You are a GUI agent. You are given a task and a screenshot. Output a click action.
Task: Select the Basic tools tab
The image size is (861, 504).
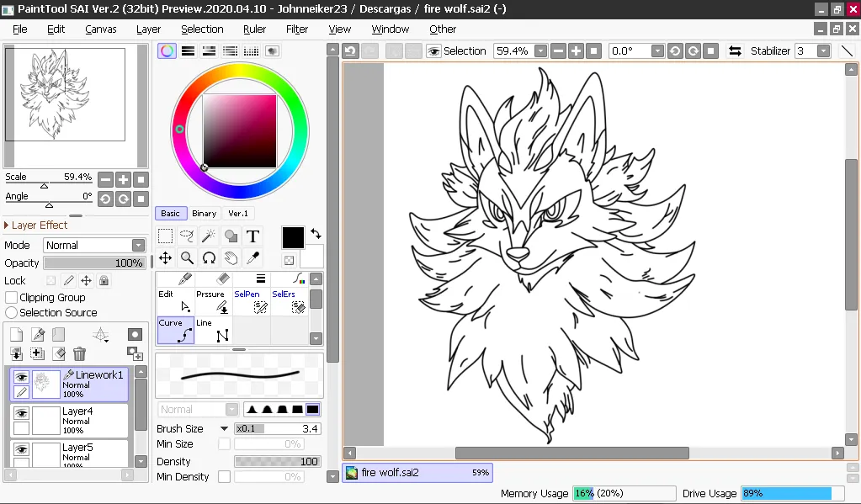(x=170, y=213)
